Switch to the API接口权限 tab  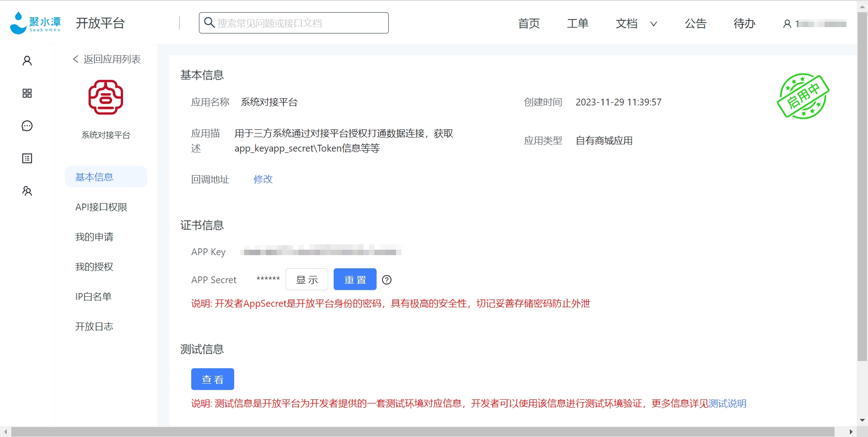[x=100, y=207]
